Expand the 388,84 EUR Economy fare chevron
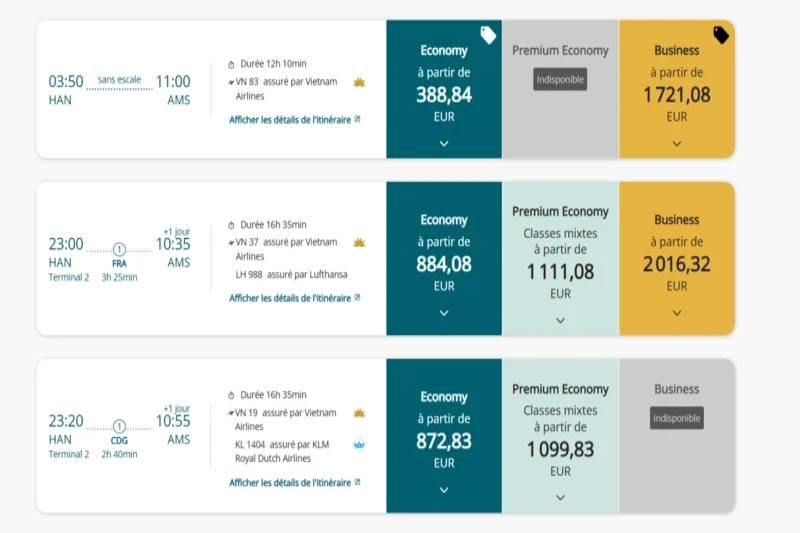 point(444,143)
